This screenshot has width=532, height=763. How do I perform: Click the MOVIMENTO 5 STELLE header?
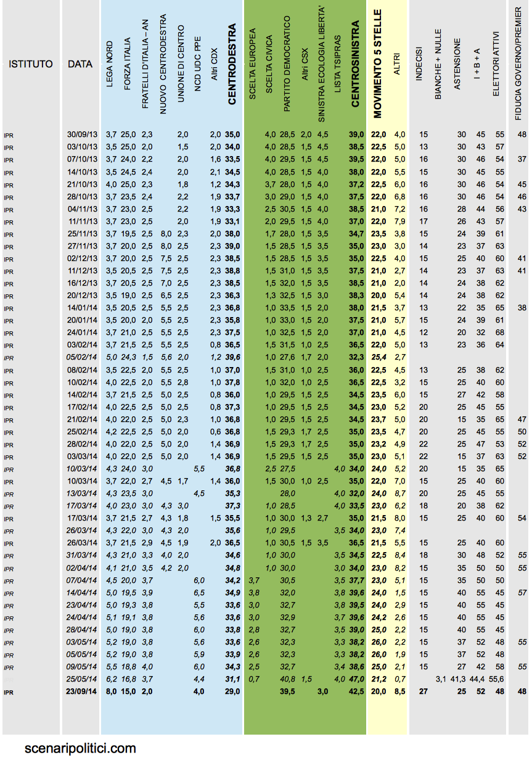378,64
